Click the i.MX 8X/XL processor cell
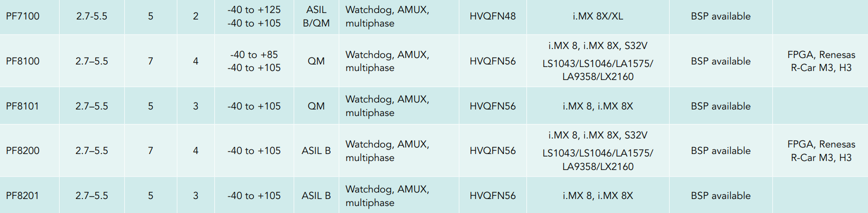868x213 pixels. pos(598,16)
